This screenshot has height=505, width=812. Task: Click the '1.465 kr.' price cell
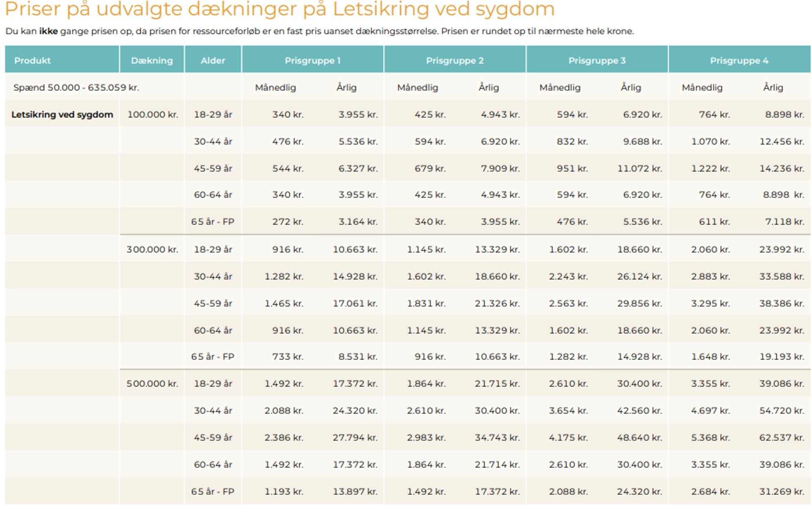tap(284, 303)
